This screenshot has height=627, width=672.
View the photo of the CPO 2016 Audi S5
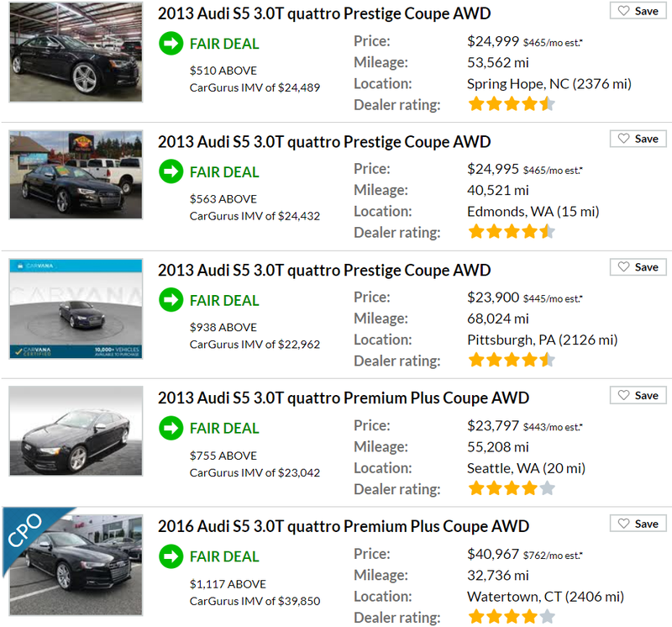(76, 565)
